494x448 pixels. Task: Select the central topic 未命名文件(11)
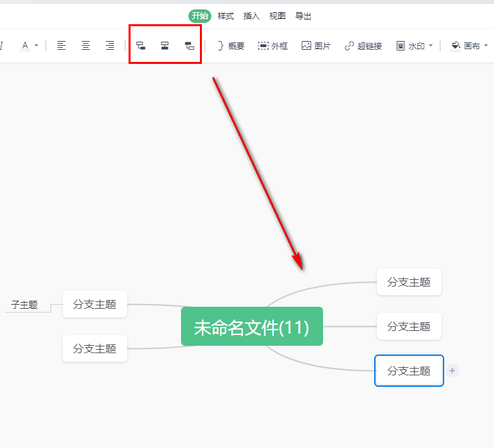(x=252, y=326)
